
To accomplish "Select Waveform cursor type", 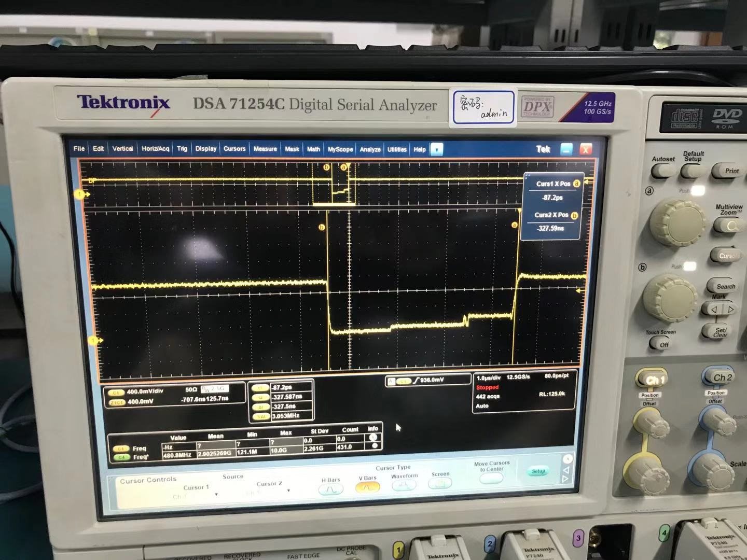I will 404,485.
